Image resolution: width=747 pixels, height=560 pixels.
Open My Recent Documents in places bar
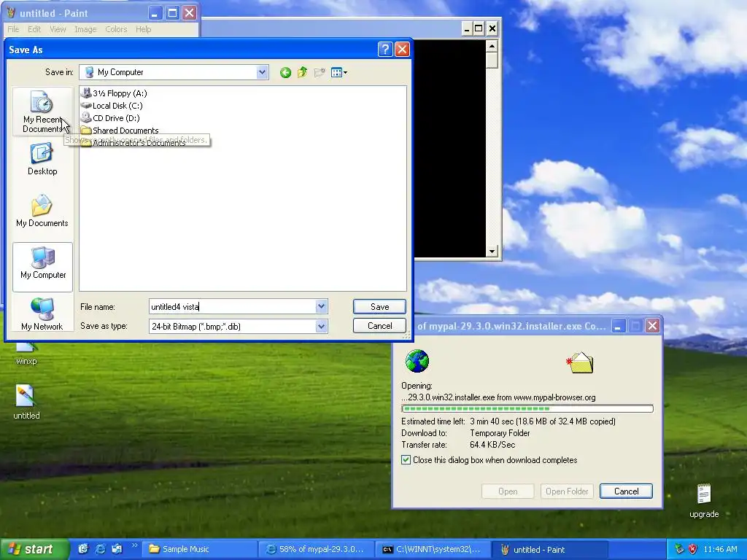tap(42, 112)
